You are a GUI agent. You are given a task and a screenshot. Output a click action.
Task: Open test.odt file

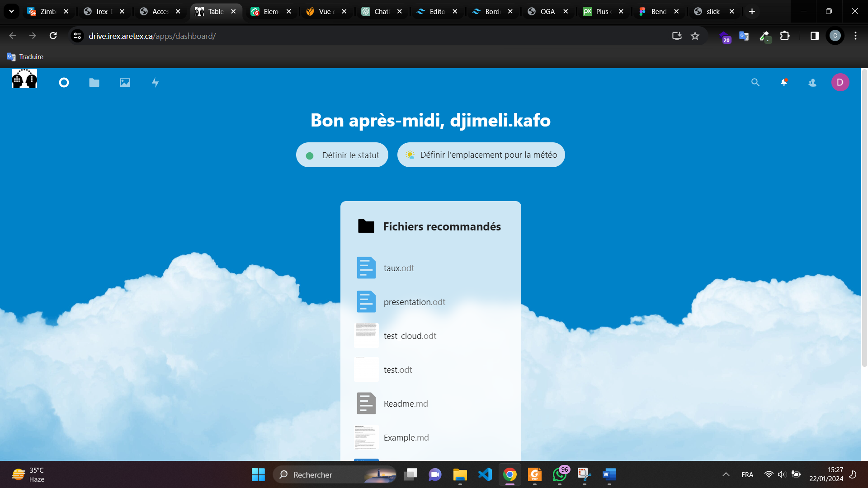click(431, 370)
